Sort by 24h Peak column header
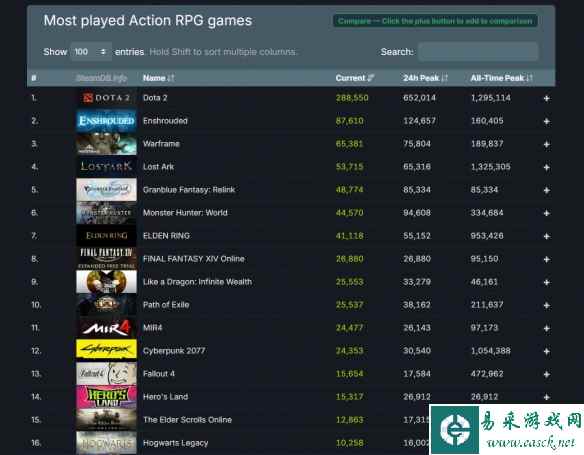This screenshot has height=455, width=584. tap(425, 78)
